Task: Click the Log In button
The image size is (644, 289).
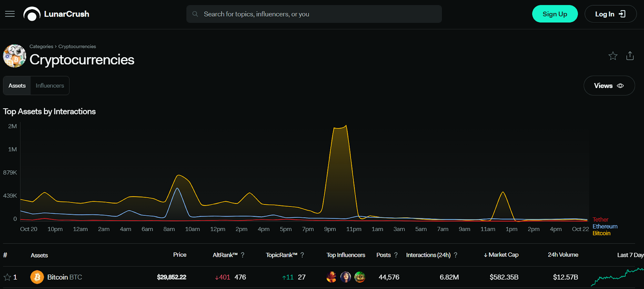Action: (610, 14)
